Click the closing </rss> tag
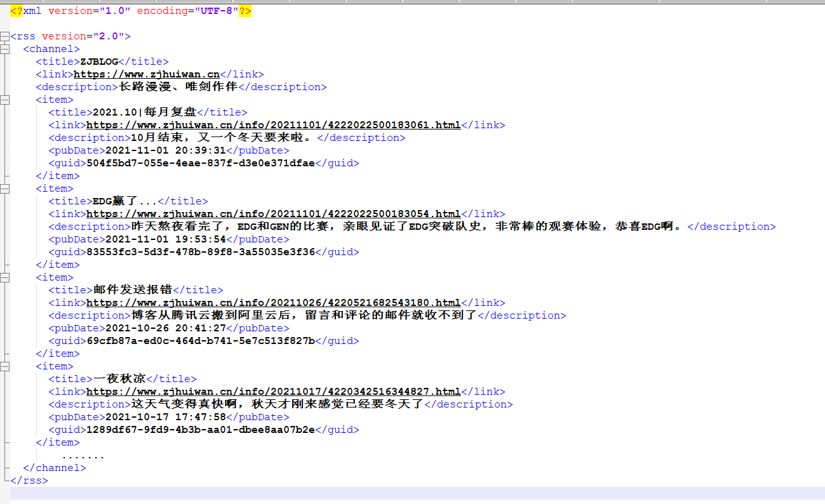 [x=29, y=481]
